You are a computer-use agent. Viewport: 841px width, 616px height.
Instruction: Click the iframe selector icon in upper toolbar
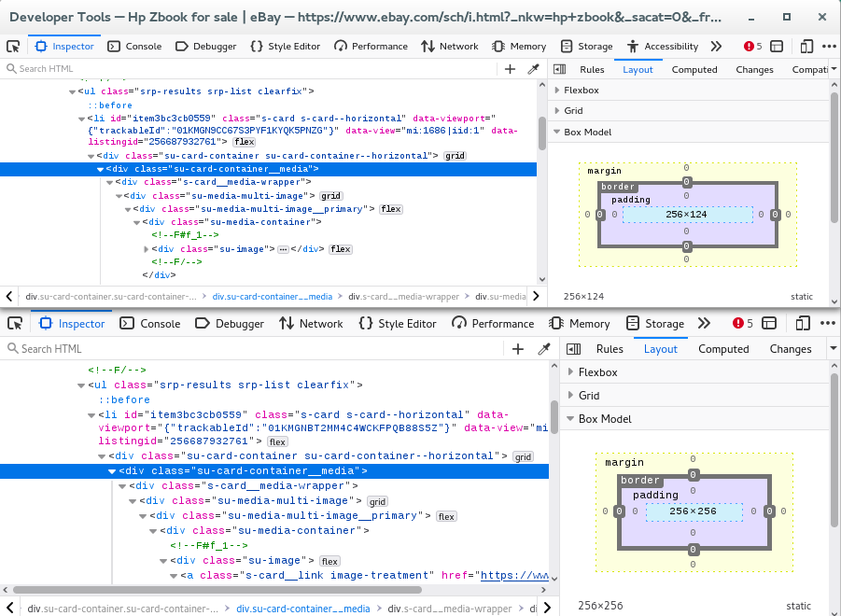[x=776, y=46]
